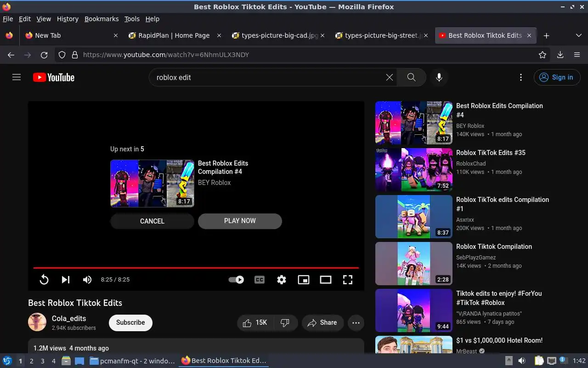This screenshot has width=588, height=368.
Task: Switch to theater mode icon
Action: 326,279
